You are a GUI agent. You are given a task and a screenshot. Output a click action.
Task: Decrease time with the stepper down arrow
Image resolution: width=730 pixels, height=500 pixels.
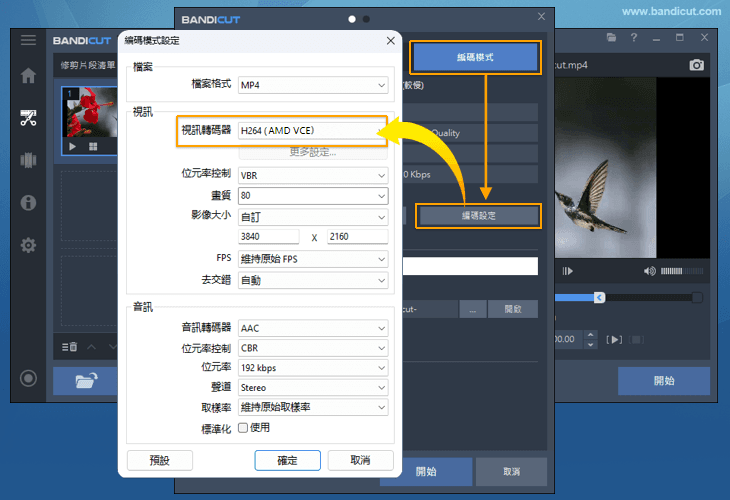coord(590,345)
